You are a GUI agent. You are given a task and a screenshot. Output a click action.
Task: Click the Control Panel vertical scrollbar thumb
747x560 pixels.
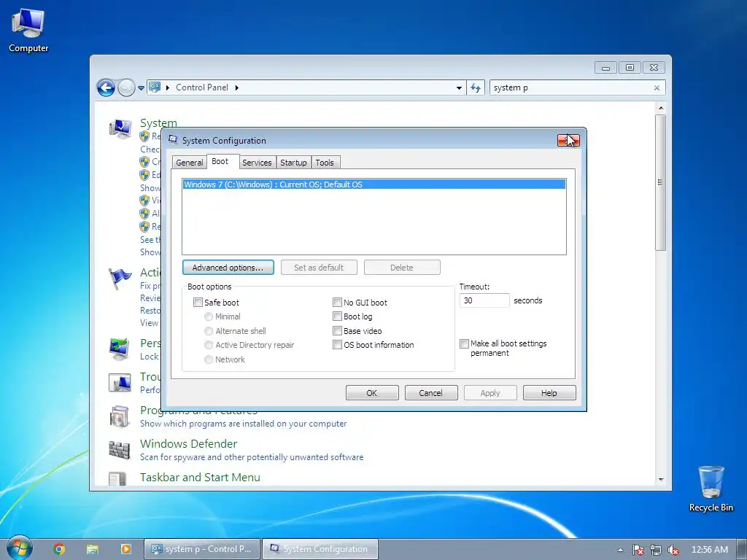660,182
